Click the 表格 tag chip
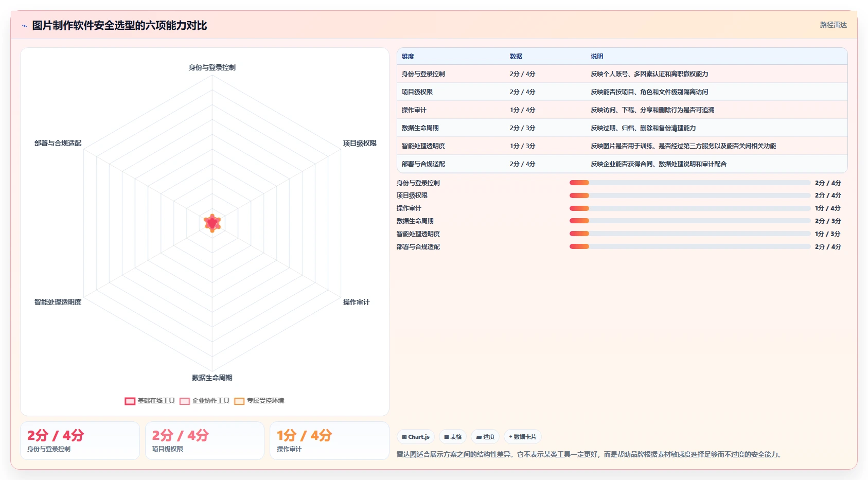The height and width of the screenshot is (480, 868). [453, 437]
